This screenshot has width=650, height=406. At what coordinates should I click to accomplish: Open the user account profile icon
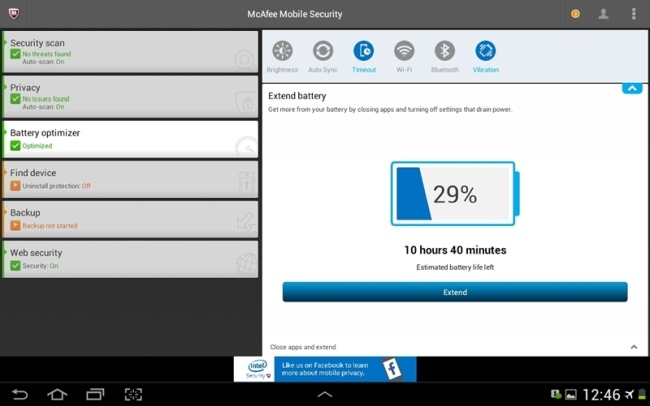coord(603,14)
